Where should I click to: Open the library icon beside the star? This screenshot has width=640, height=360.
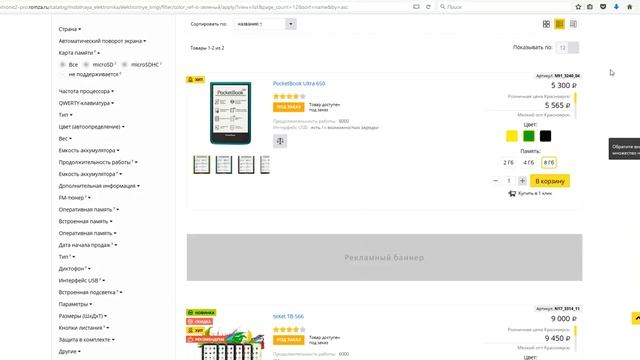[x=590, y=7]
